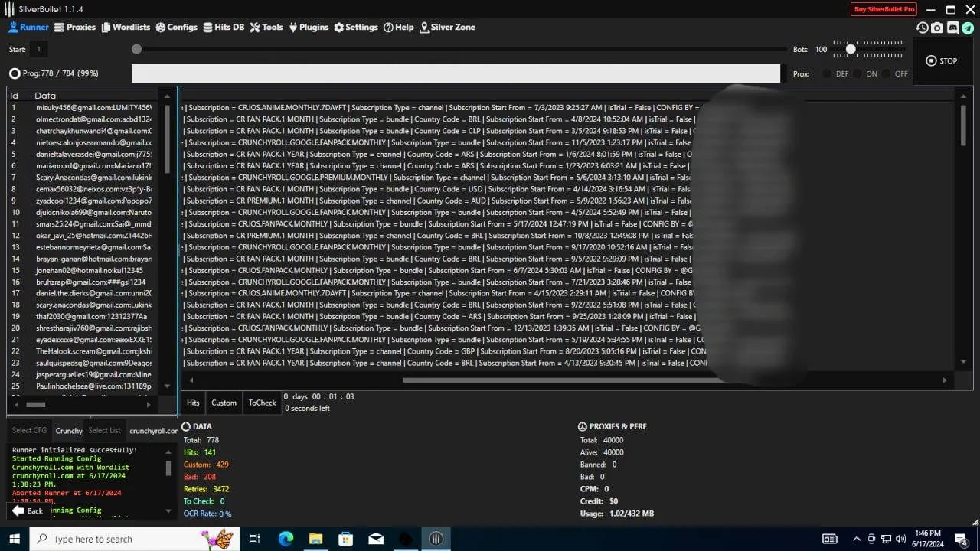This screenshot has width=980, height=551.
Task: Open the Telegram icon link
Action: [x=968, y=28]
